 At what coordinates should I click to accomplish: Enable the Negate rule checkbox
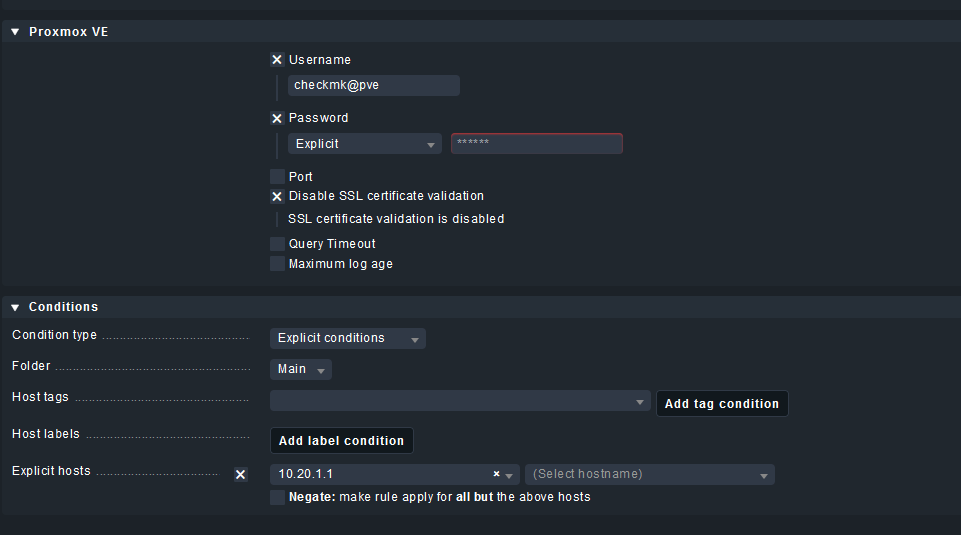pyautogui.click(x=277, y=497)
